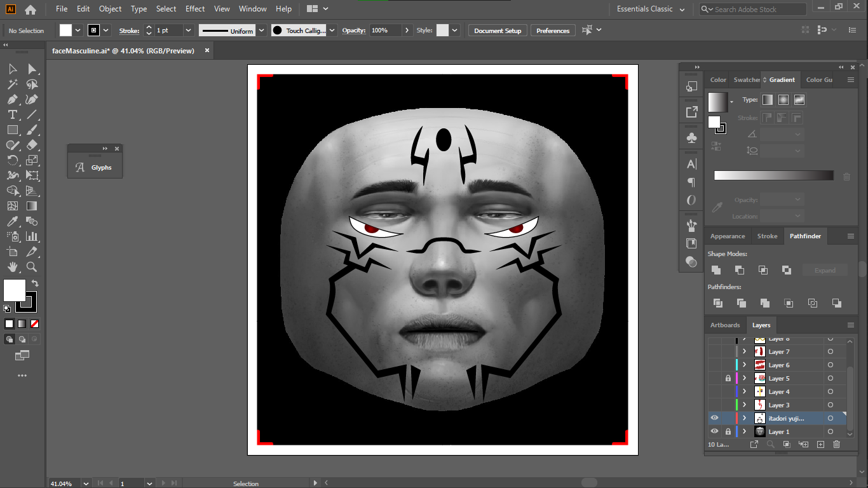Click the Glyphs panel button

coord(95,168)
